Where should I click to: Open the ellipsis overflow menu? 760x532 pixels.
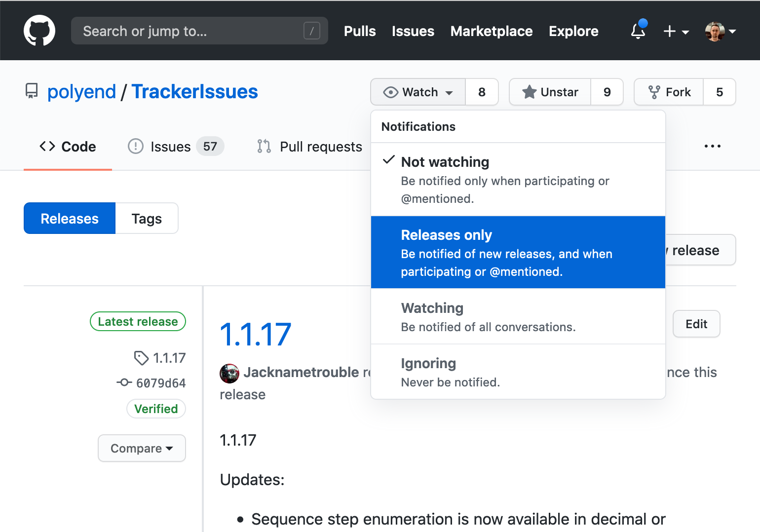[x=713, y=146]
